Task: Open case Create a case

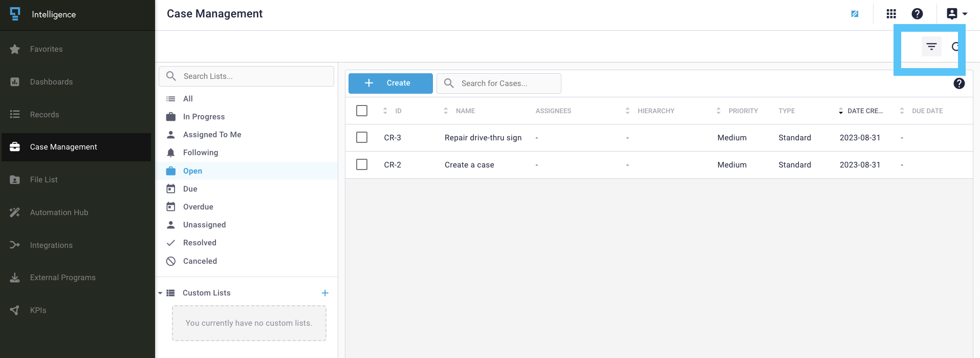Action: tap(469, 165)
